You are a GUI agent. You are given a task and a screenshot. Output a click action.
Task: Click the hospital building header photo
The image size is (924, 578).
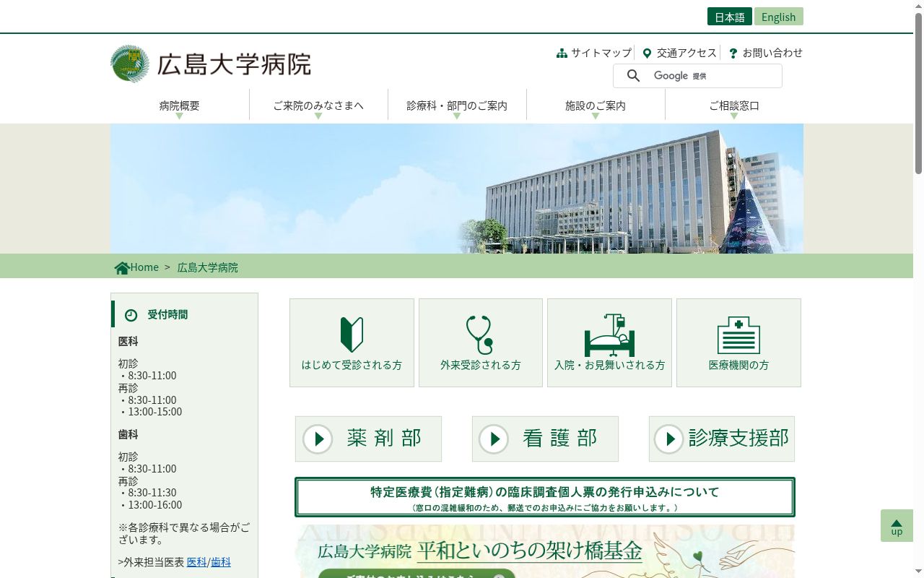point(457,189)
